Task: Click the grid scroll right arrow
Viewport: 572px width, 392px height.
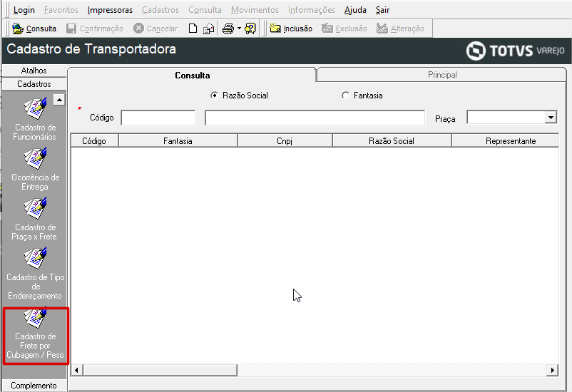Action: 552,370
